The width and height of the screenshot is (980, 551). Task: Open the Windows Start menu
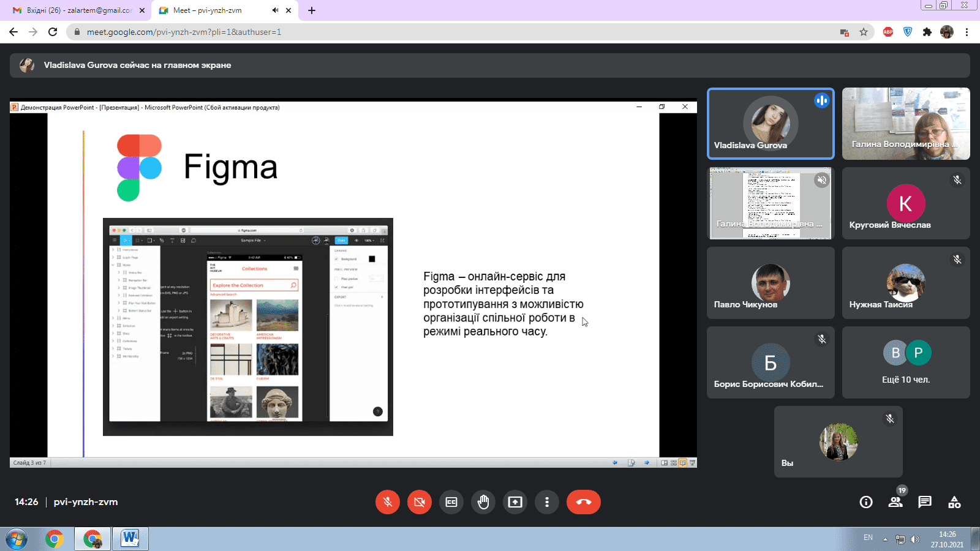pyautogui.click(x=17, y=539)
